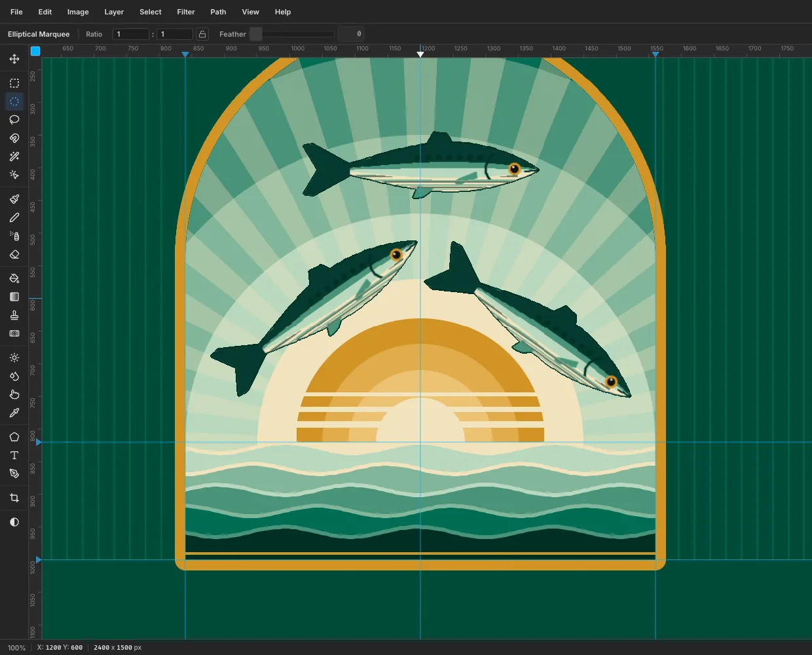Image resolution: width=812 pixels, height=655 pixels.
Task: Select the Smudge finger tool
Action: pos(14,394)
